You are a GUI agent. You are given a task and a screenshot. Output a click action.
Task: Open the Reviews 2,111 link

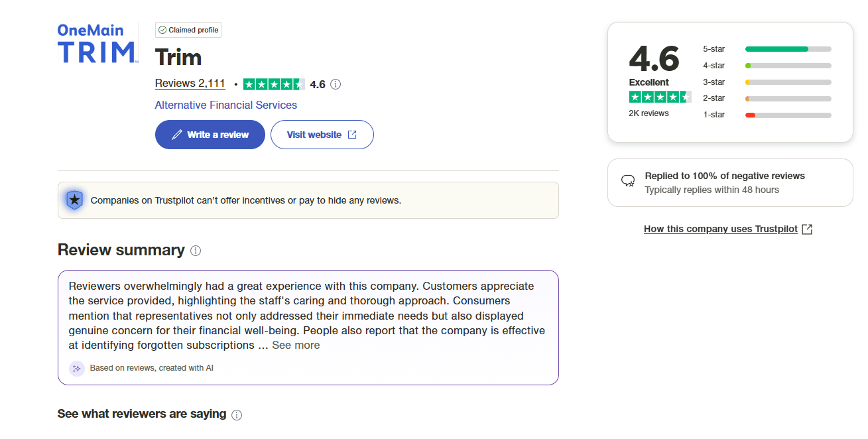point(190,84)
